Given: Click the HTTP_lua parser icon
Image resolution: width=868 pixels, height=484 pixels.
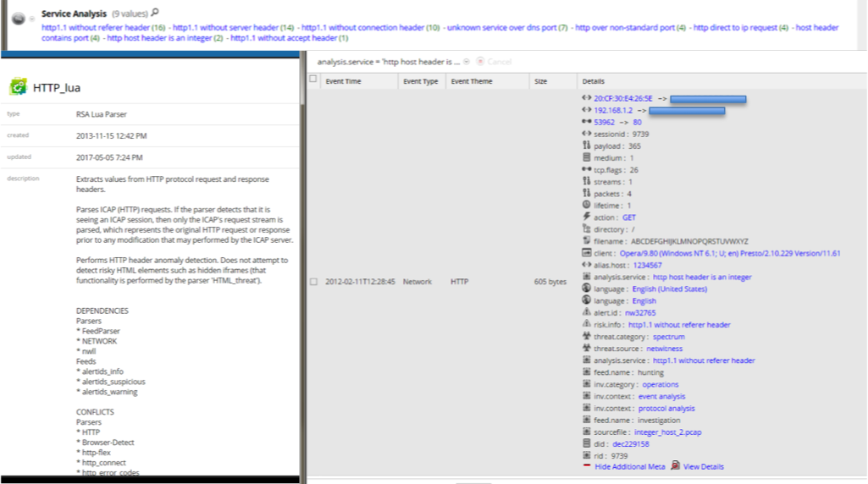Looking at the screenshot, I should point(18,86).
